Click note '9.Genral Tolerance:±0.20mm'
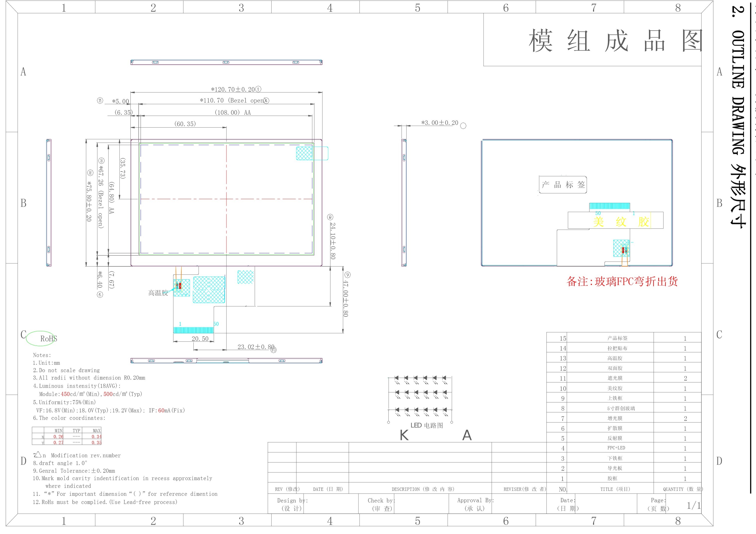 pyautogui.click(x=74, y=471)
